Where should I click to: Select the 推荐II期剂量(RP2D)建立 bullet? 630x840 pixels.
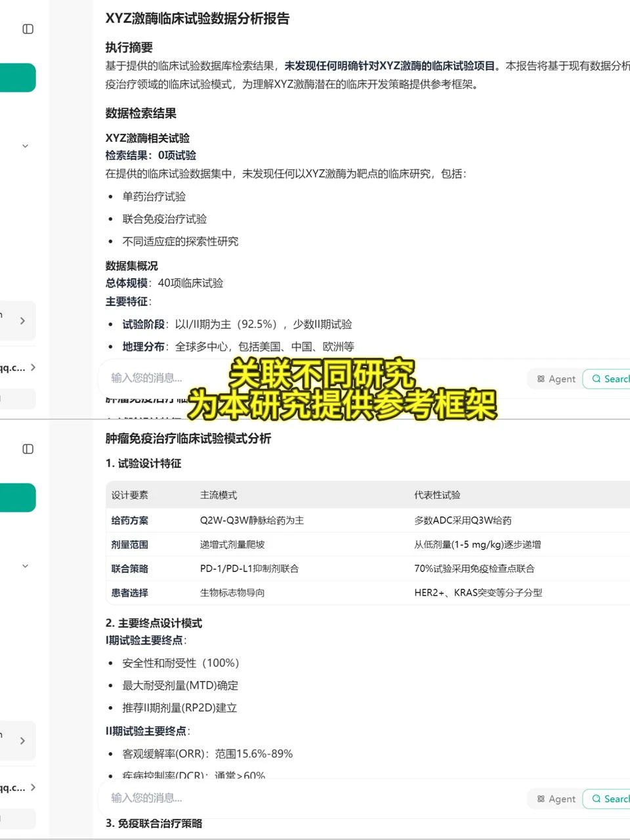pyautogui.click(x=180, y=708)
